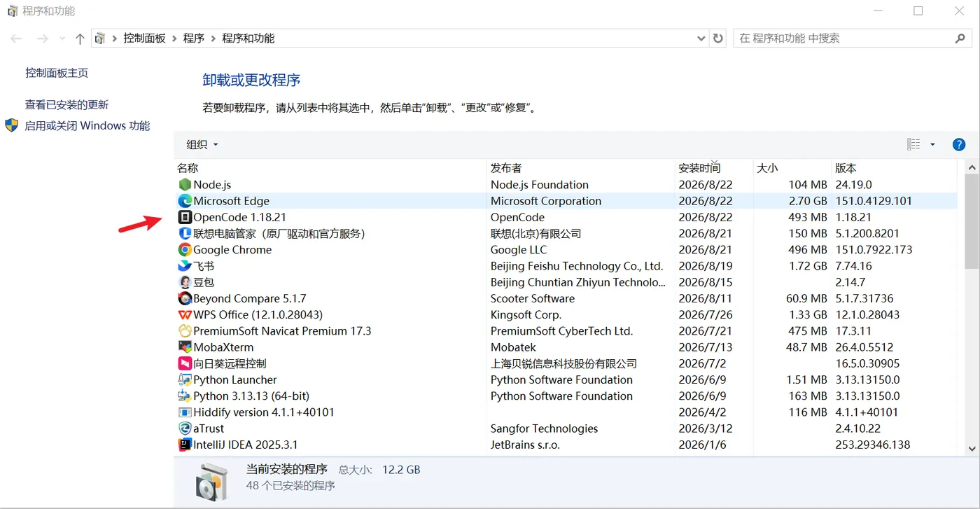This screenshot has height=509, width=980.
Task: Click the 向日葵远程控制 program icon
Action: pos(185,363)
